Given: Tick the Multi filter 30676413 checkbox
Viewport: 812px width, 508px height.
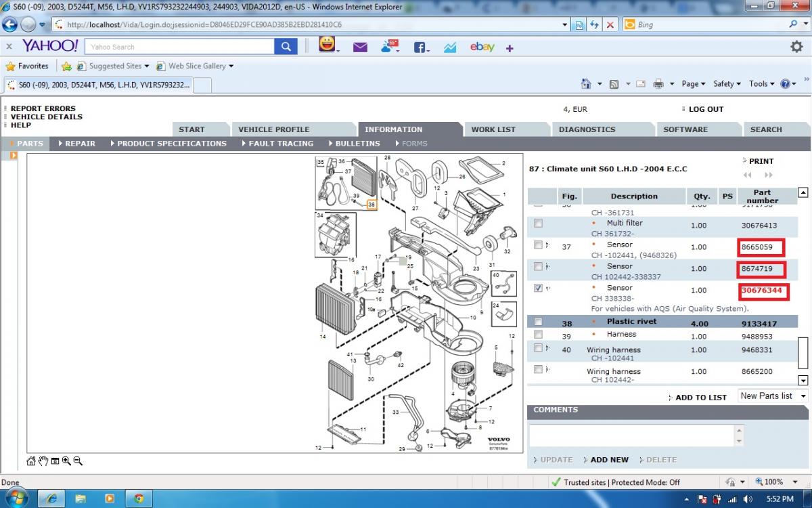Looking at the screenshot, I should (x=538, y=224).
